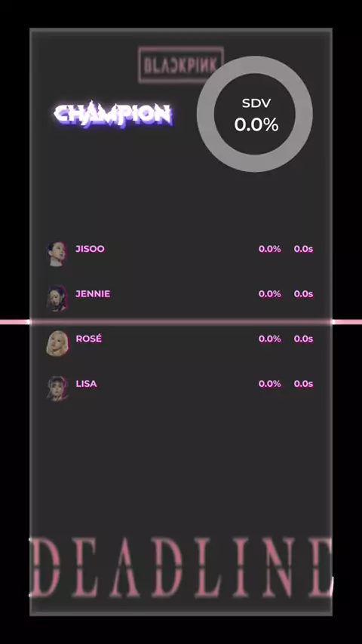This screenshot has height=644, width=362.
Task: Click Rosé's avatar thumbnail
Action: coord(57,343)
